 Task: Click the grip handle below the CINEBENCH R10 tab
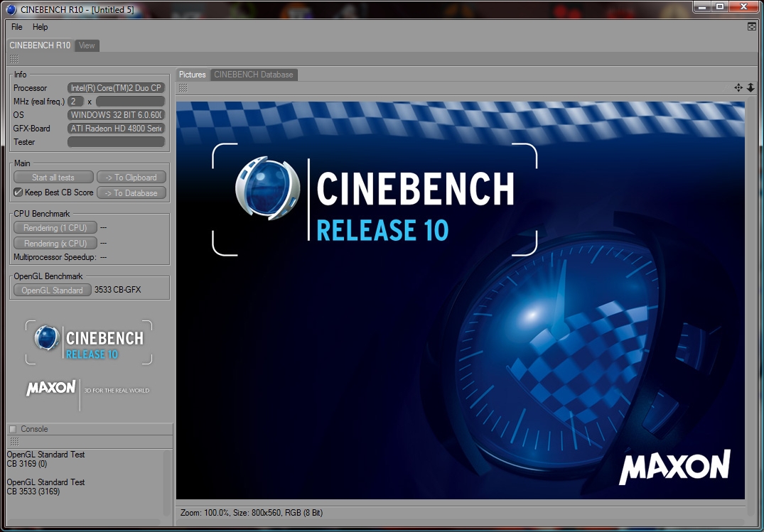14,59
